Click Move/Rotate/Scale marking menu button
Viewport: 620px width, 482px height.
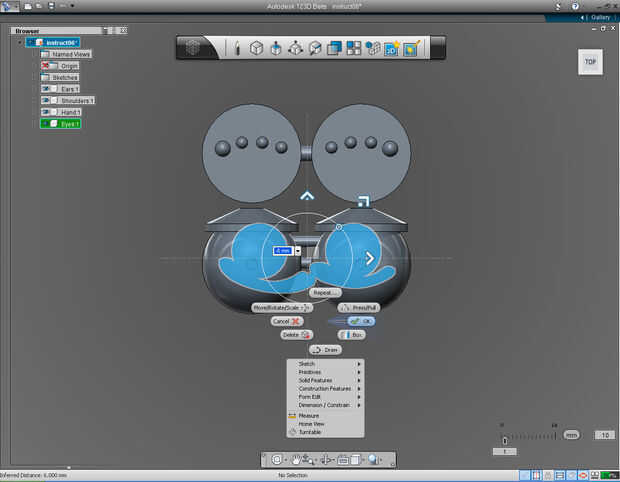282,308
